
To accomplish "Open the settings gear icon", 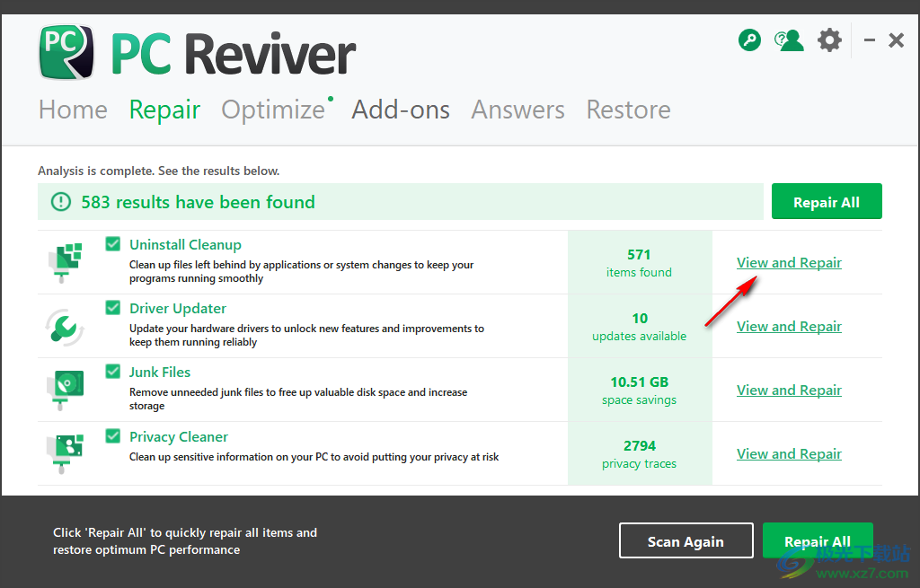I will pos(829,40).
